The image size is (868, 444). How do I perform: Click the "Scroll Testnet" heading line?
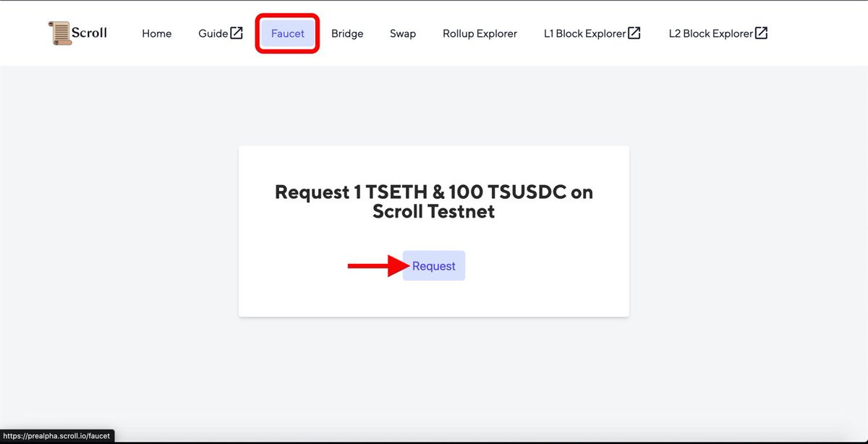[434, 212]
